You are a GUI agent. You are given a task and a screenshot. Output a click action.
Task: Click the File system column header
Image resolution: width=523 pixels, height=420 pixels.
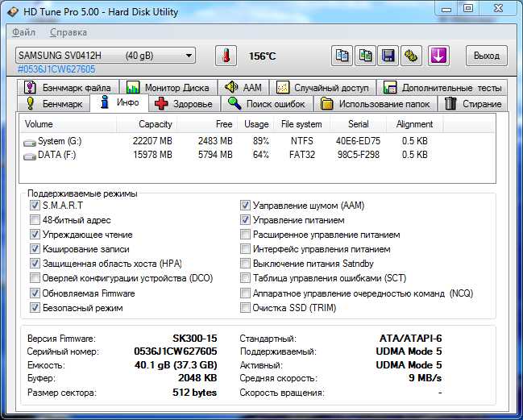click(x=302, y=124)
